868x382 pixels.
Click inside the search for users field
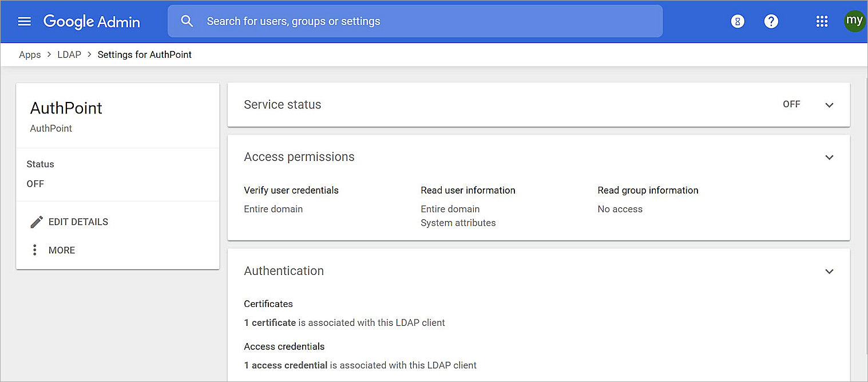(x=401, y=21)
